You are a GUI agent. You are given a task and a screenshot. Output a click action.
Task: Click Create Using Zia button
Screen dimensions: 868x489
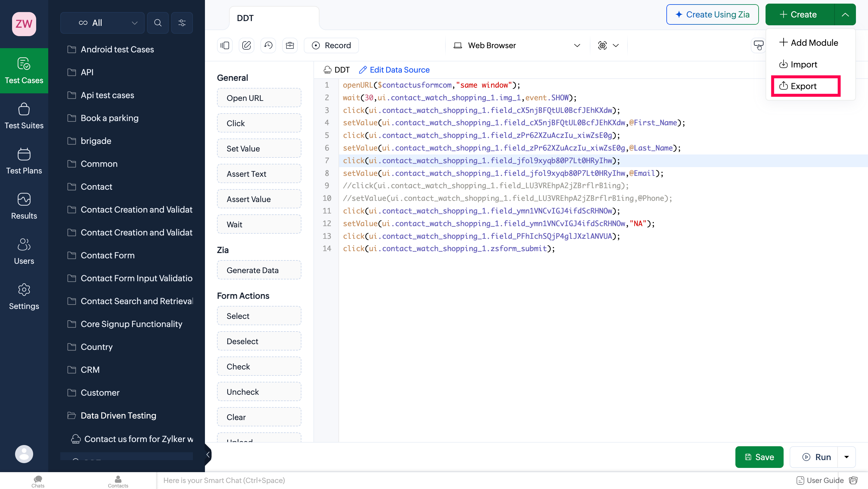pyautogui.click(x=712, y=14)
